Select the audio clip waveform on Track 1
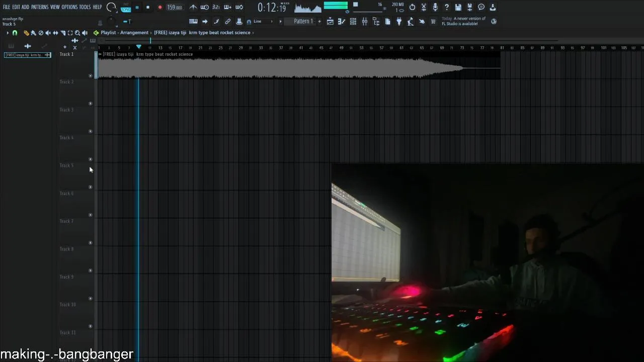The image size is (644, 362). click(299, 68)
